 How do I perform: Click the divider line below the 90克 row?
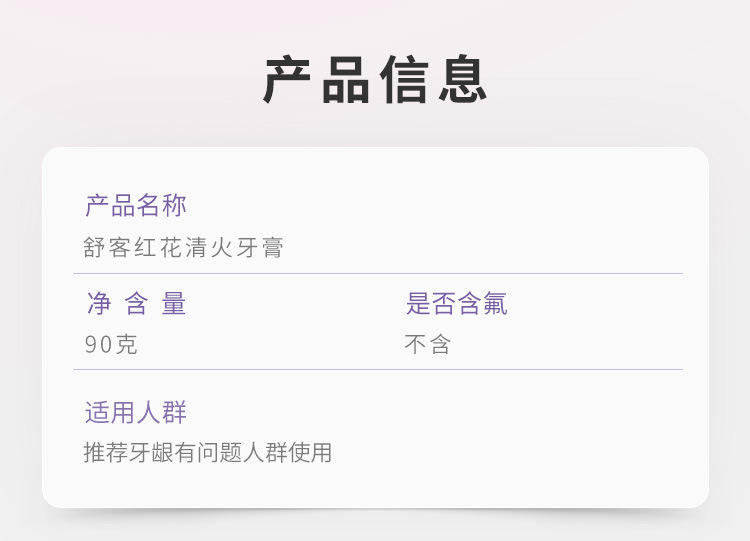[x=377, y=369]
